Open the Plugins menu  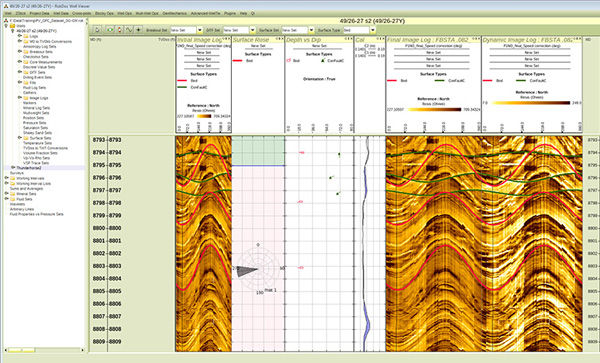[230, 13]
